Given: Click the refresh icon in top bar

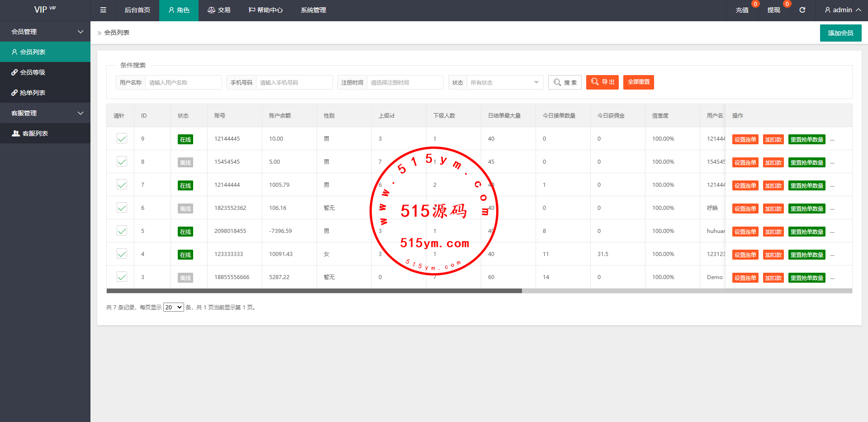Looking at the screenshot, I should point(802,10).
